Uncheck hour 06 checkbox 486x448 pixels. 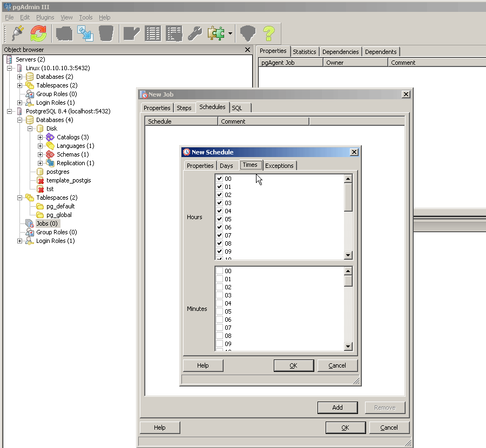point(219,227)
